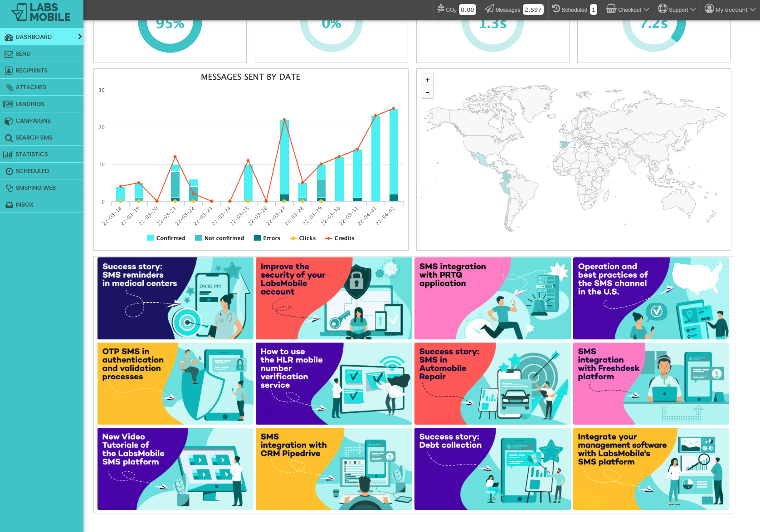760x532 pixels.
Task: Toggle the Not confirmed legend entry
Action: coord(219,238)
